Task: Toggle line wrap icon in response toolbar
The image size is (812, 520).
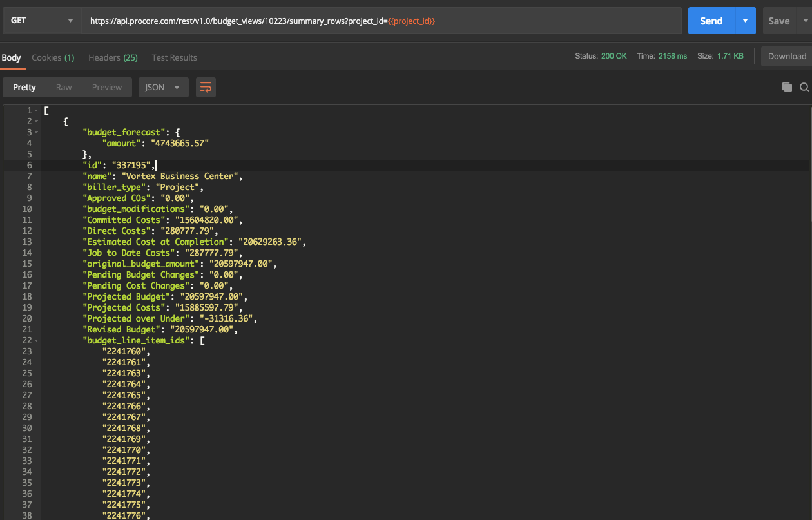Action: [206, 88]
